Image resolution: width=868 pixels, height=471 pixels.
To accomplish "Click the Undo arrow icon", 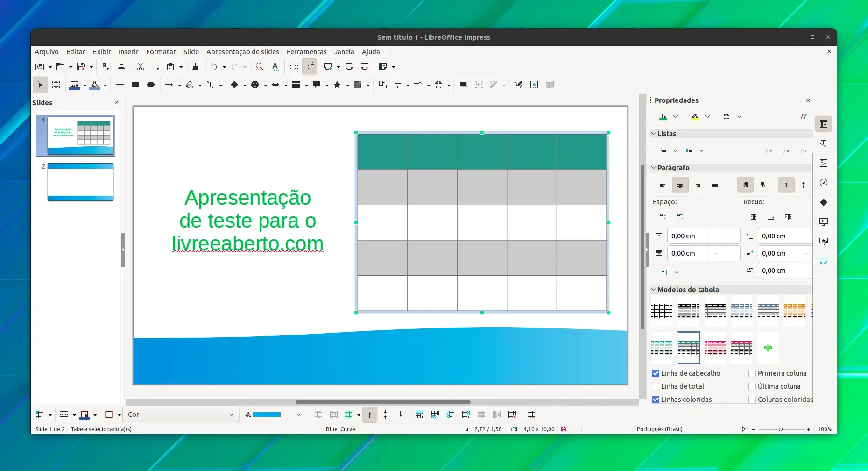I will pos(213,66).
